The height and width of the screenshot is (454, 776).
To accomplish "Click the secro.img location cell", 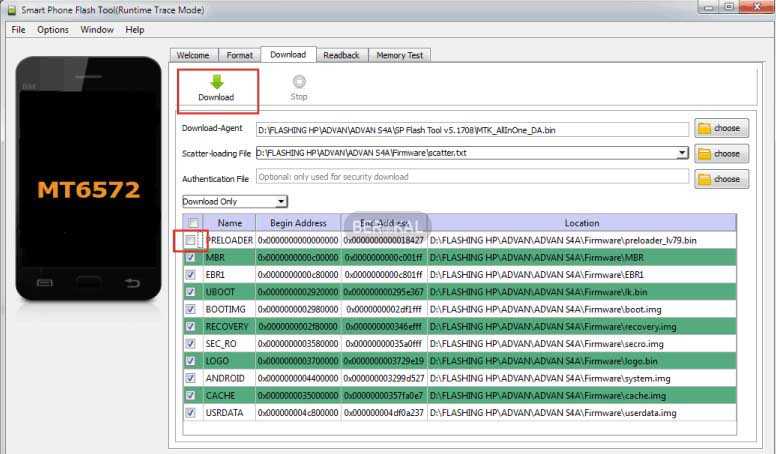I will coord(582,344).
